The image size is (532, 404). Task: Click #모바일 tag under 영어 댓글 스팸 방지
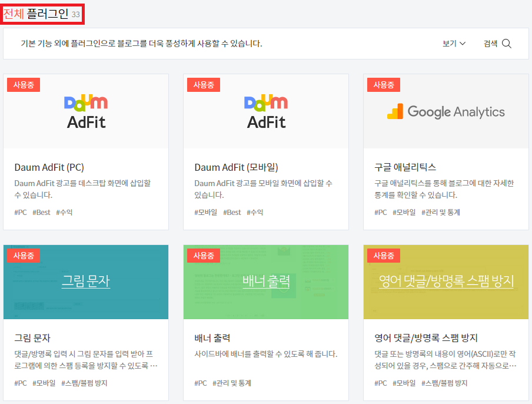tap(404, 383)
